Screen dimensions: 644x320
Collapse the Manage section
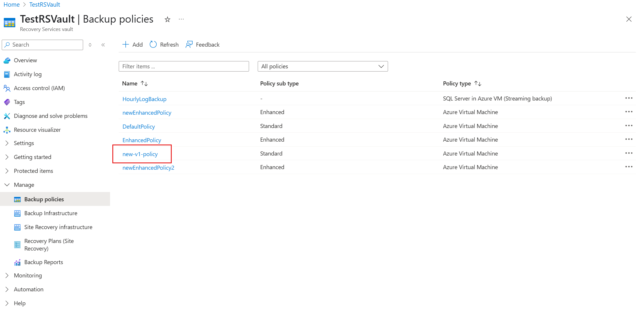(x=7, y=185)
